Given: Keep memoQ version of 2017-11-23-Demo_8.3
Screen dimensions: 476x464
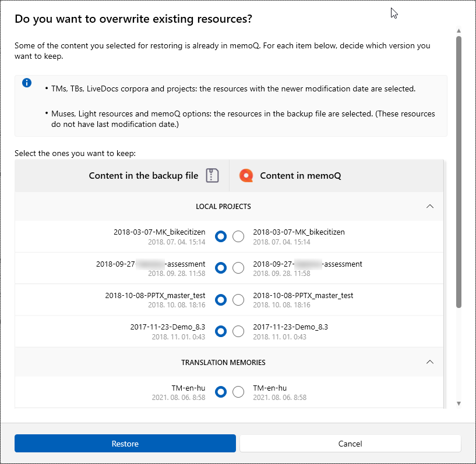Looking at the screenshot, I should [238, 331].
